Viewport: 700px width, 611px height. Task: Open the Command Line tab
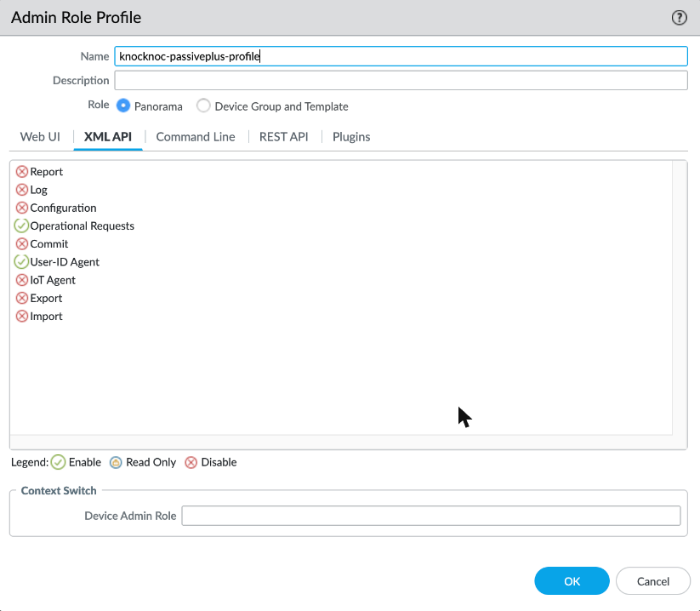[x=196, y=137]
